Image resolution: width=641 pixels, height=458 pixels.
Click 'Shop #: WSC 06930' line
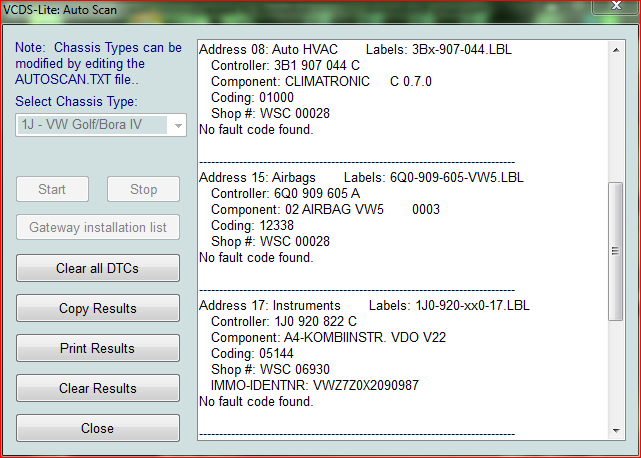pyautogui.click(x=270, y=369)
